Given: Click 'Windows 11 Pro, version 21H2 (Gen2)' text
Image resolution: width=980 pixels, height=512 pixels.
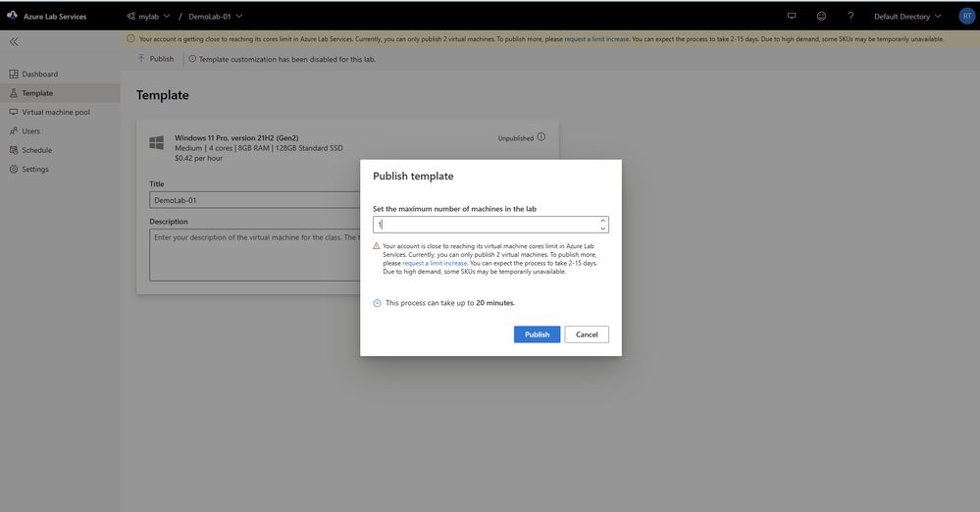Looking at the screenshot, I should (236, 138).
